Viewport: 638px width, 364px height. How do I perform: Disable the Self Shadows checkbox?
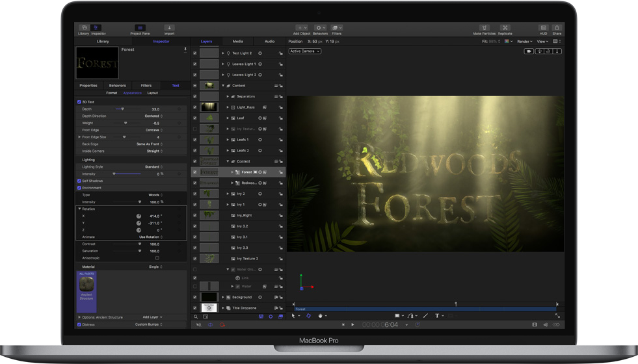[x=79, y=181]
